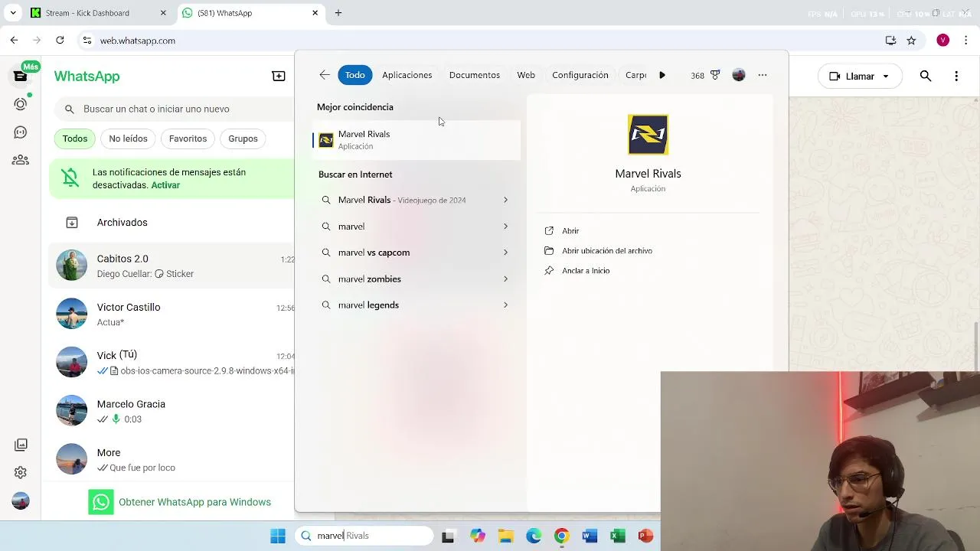Bookmark this page star icon in Chrome
The width and height of the screenshot is (980, 551).
(911, 41)
